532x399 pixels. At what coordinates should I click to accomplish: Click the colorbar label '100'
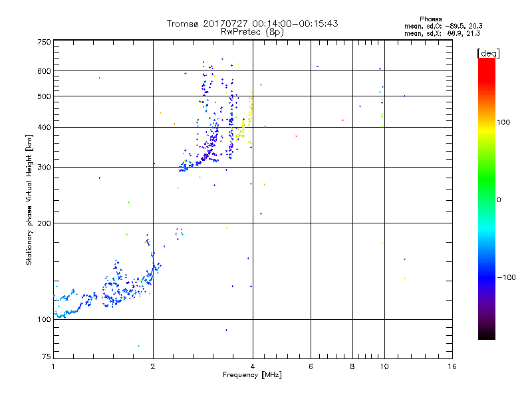(503, 122)
